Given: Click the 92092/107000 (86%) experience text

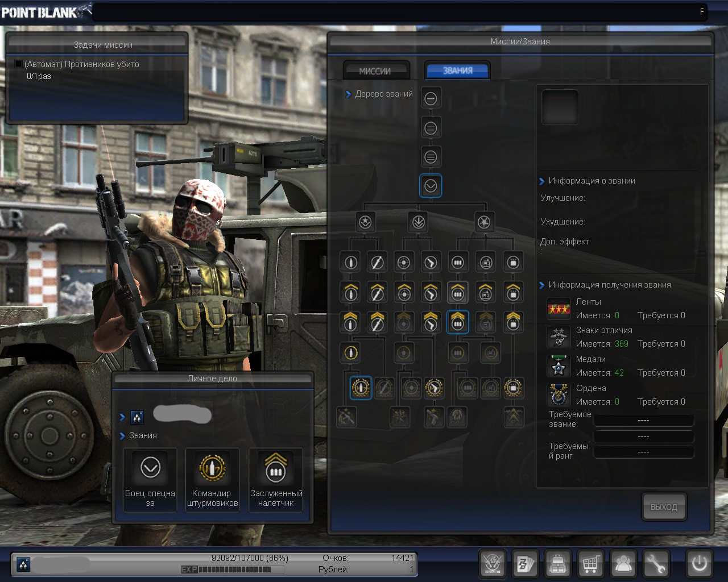Looking at the screenshot, I should point(250,558).
